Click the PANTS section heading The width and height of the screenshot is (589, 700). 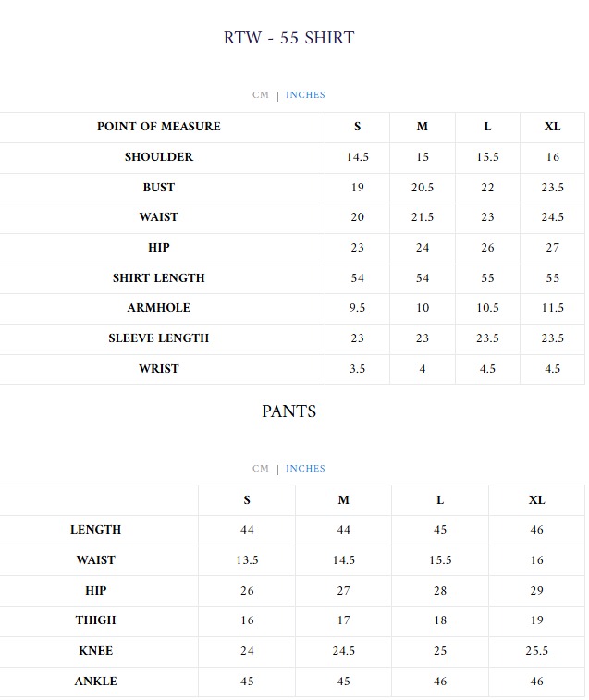pyautogui.click(x=288, y=411)
